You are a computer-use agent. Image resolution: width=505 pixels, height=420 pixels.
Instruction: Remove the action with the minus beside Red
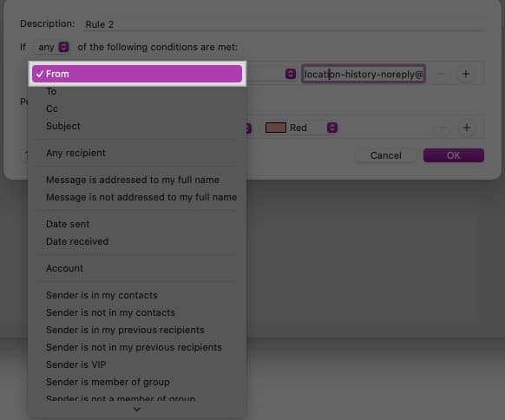(x=443, y=128)
